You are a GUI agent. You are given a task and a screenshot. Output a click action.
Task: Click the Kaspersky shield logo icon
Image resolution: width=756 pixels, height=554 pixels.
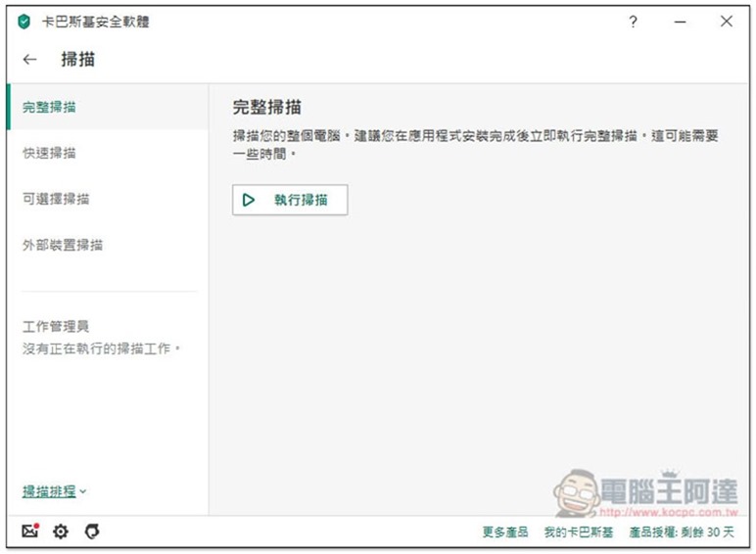point(24,22)
